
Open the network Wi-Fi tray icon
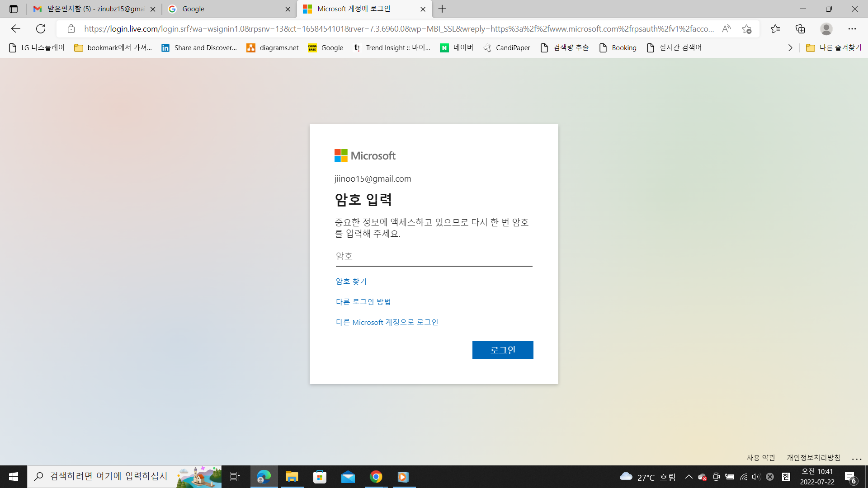pyautogui.click(x=744, y=477)
